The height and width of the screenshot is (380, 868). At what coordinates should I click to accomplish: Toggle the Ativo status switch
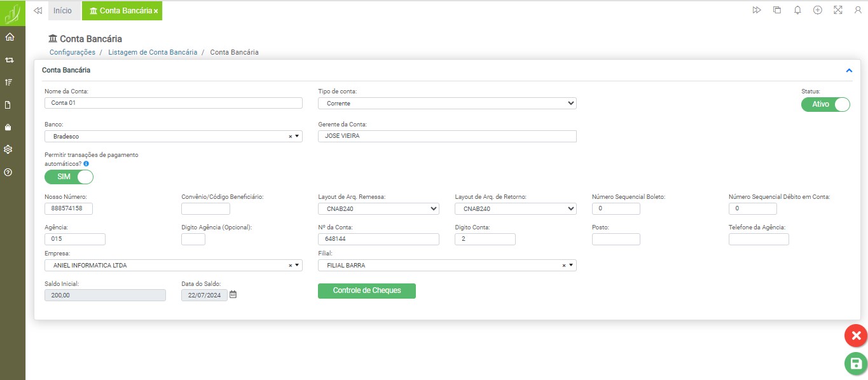coord(825,104)
